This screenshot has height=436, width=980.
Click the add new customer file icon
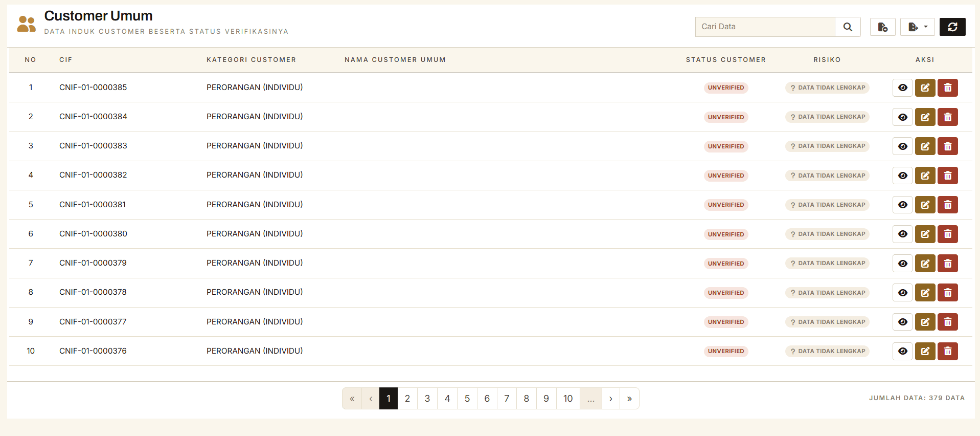click(882, 27)
